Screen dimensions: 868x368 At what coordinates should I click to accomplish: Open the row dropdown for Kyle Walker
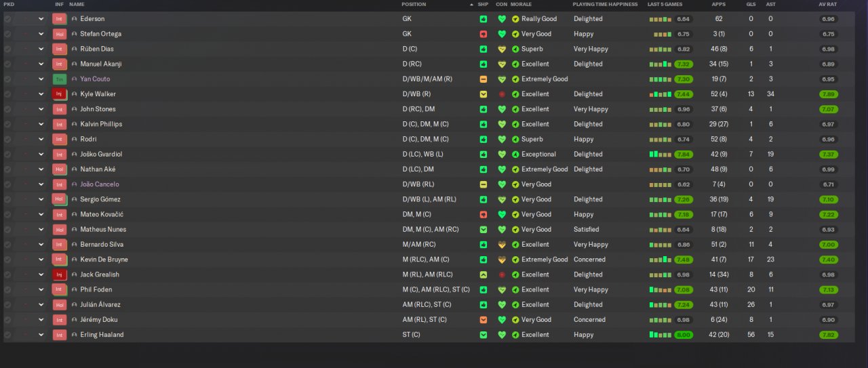41,94
